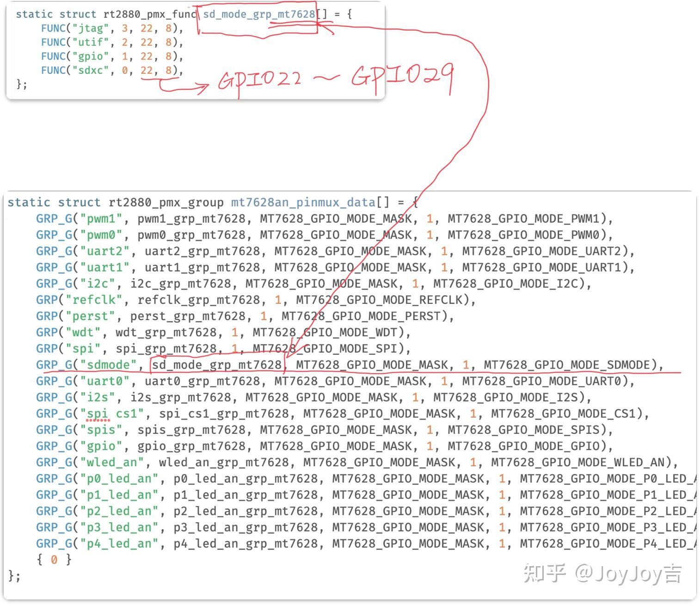Click the boxed sd_mode_grp_mt7628 array name
Viewport: 700px width, 605px height.
point(259,14)
